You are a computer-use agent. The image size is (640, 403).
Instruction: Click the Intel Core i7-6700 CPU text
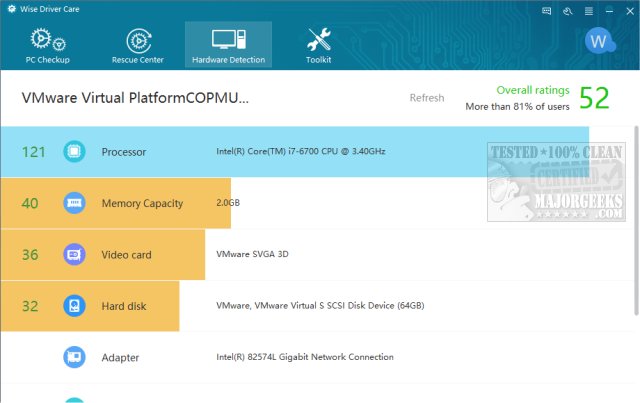click(x=301, y=151)
